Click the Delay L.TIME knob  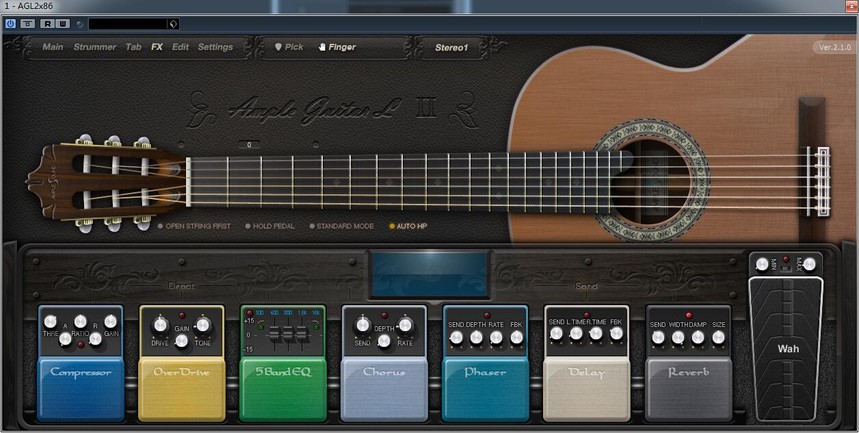point(576,334)
